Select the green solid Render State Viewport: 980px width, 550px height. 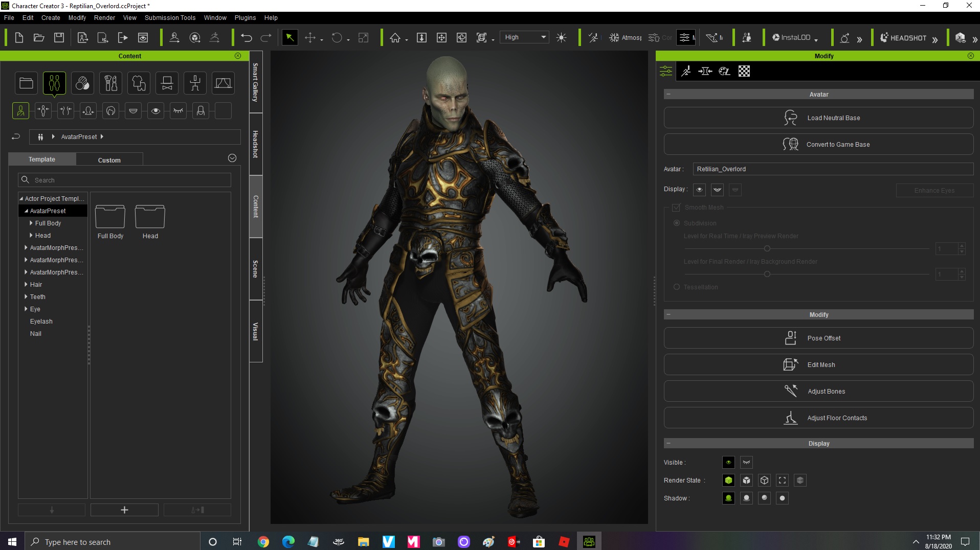click(728, 480)
